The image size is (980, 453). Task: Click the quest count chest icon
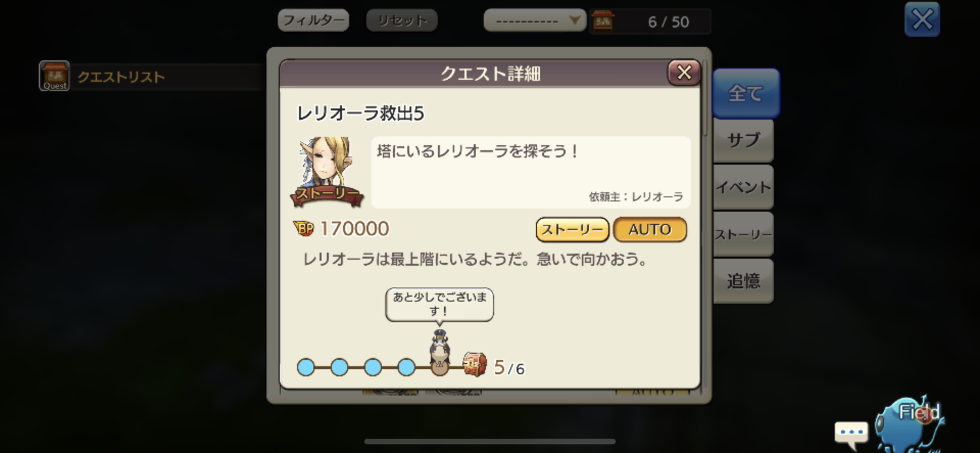(x=602, y=22)
